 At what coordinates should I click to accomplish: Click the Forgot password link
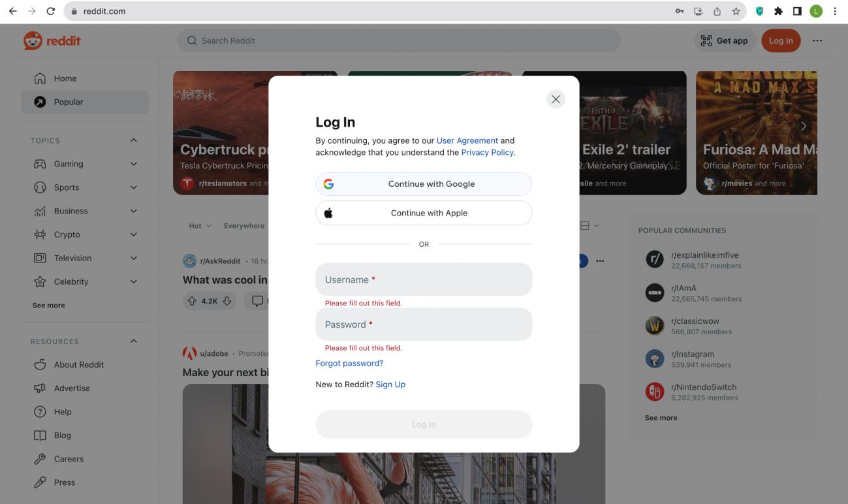coord(349,363)
